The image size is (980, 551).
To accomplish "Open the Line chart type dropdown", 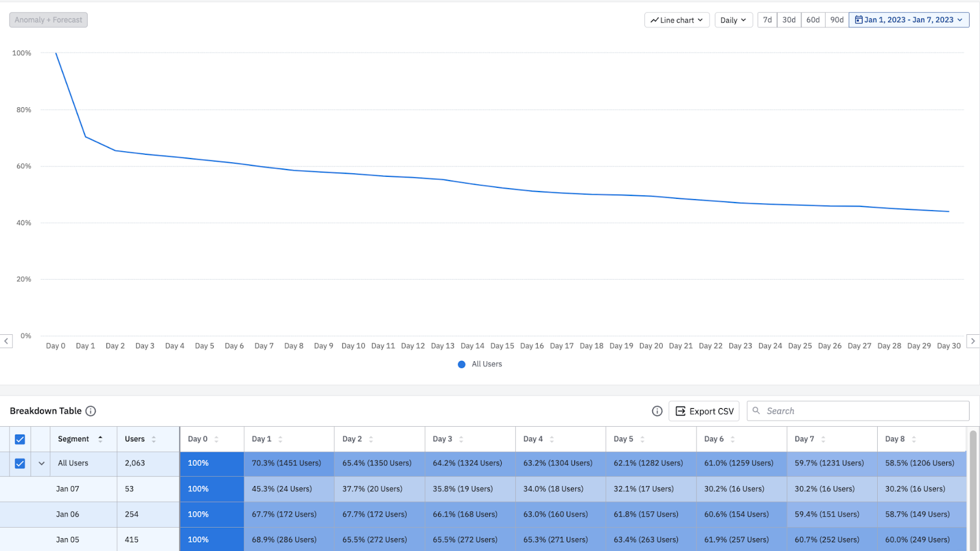I will click(x=677, y=20).
